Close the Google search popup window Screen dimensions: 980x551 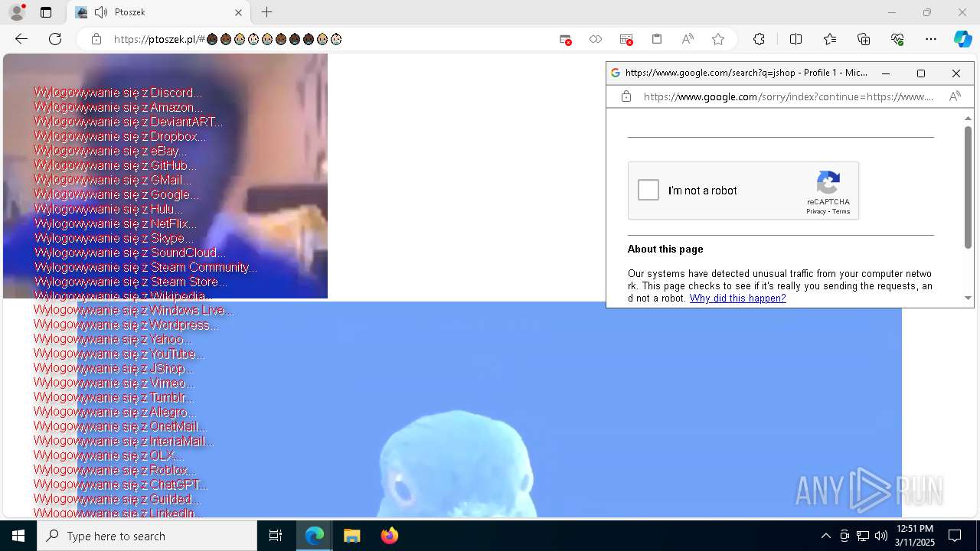click(956, 73)
